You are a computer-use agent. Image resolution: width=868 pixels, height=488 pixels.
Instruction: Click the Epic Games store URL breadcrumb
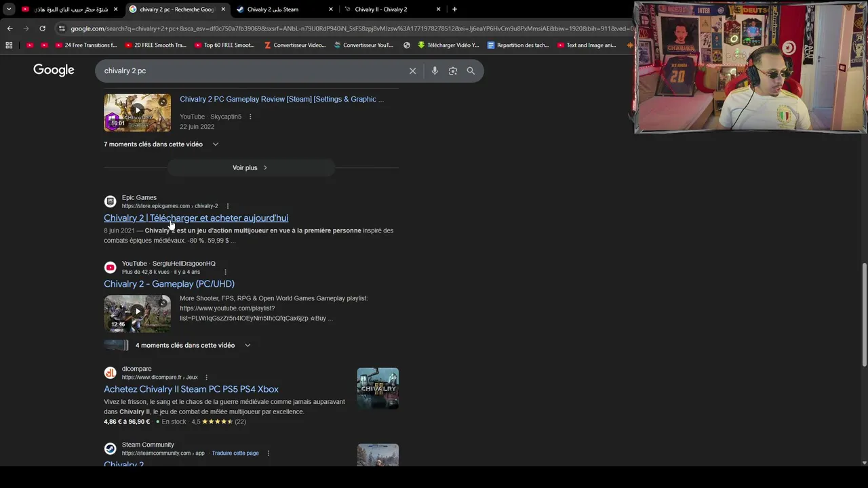point(170,206)
